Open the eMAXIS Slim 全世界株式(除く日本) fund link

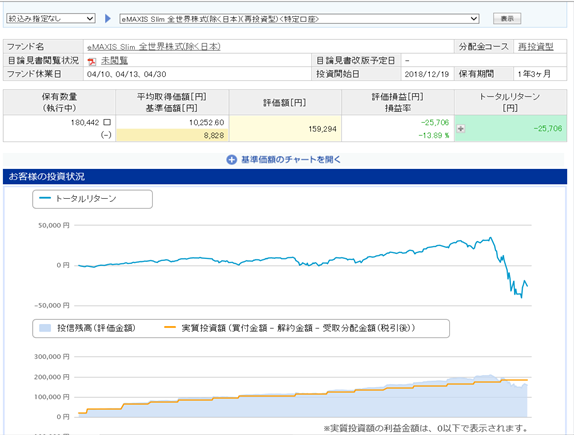pos(154,47)
